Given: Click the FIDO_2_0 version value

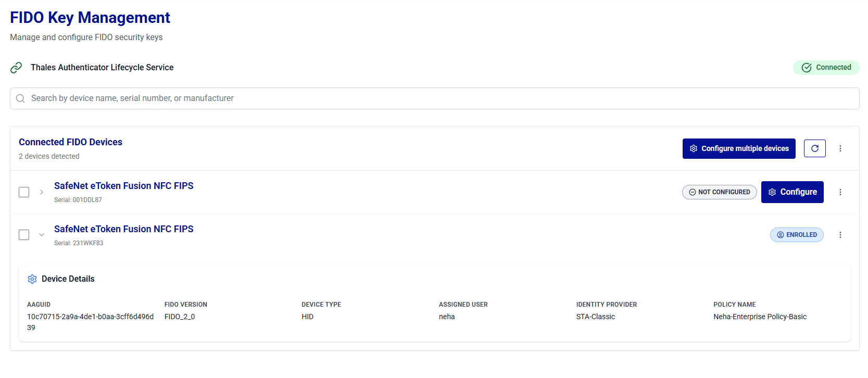Looking at the screenshot, I should pos(180,317).
